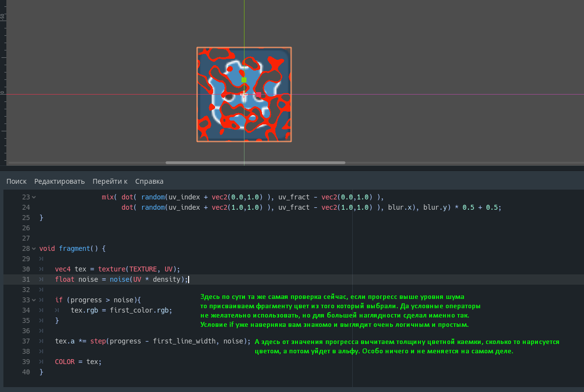Click the 'blur.x), blur.y) * 0.5 + 0.5;' text

pyautogui.click(x=445, y=208)
